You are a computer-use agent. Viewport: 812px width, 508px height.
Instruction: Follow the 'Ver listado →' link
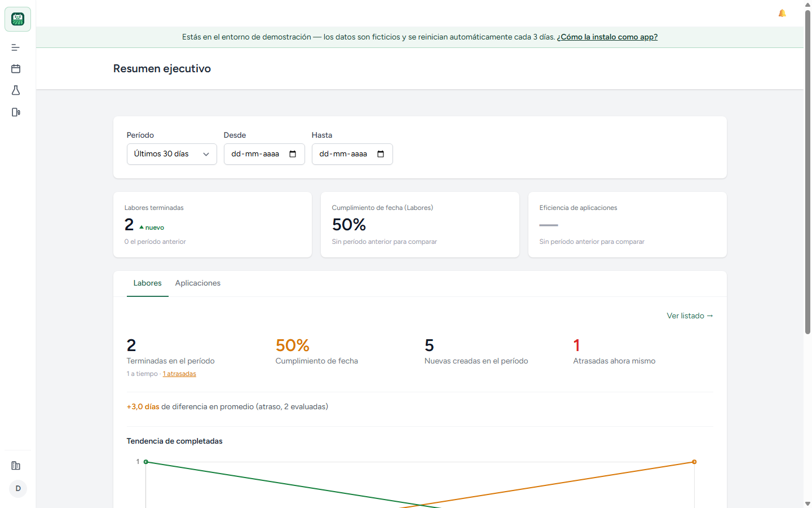(690, 316)
